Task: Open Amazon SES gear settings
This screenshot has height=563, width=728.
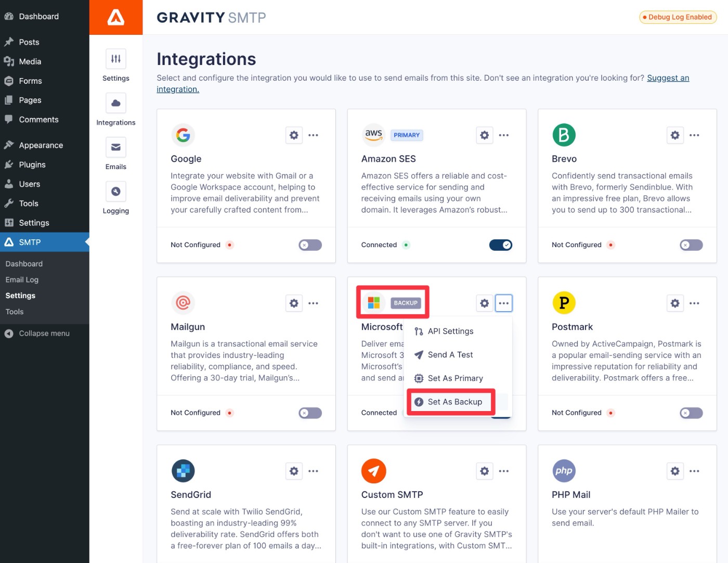Action: 485,135
